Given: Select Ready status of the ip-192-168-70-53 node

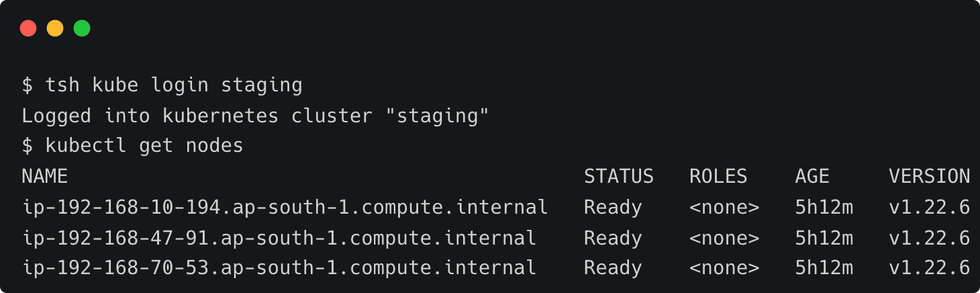Looking at the screenshot, I should (x=613, y=268).
